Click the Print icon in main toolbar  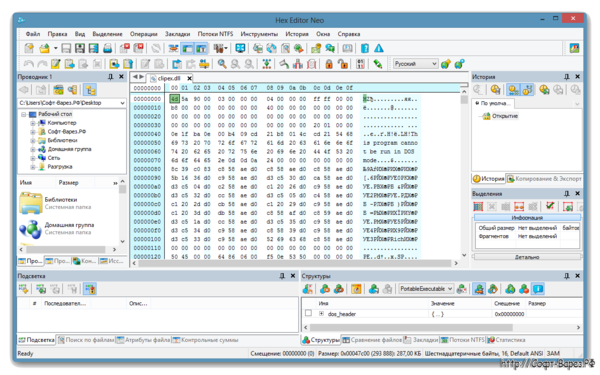tap(108, 48)
